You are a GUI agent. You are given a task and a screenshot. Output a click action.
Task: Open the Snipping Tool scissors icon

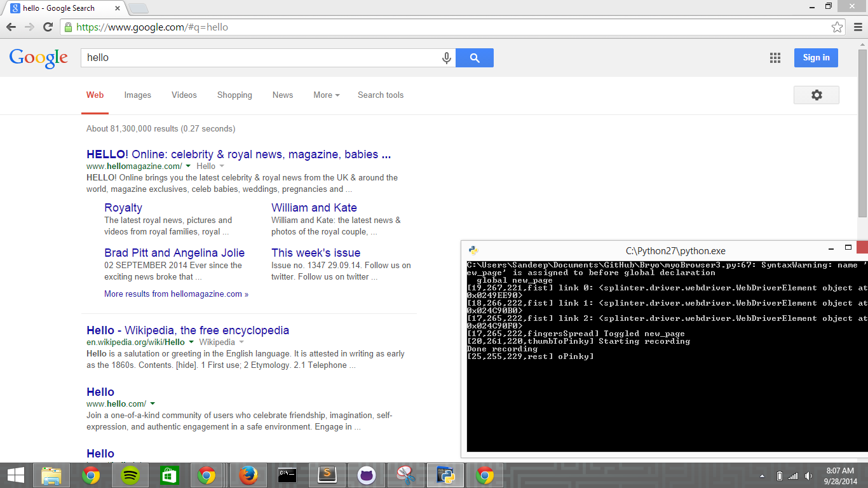point(405,475)
